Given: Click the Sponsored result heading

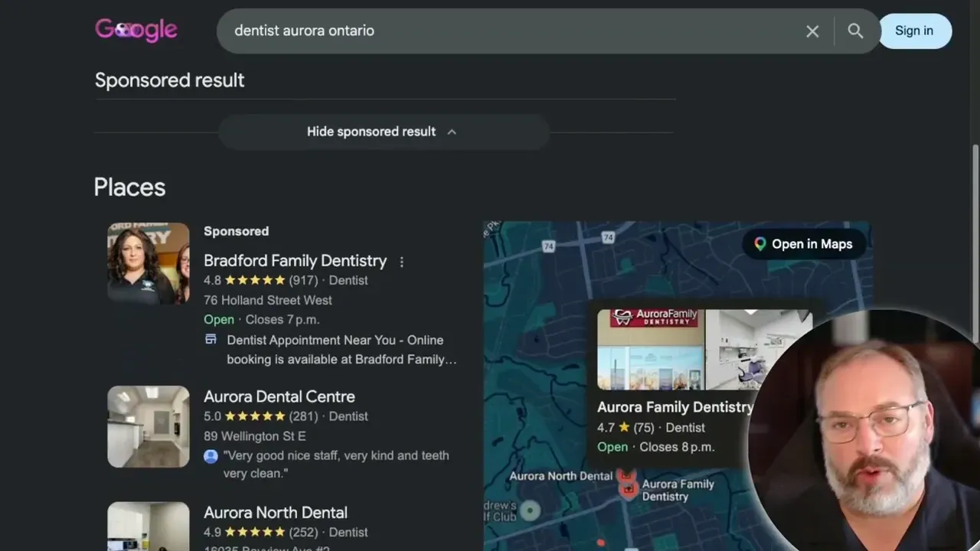Looking at the screenshot, I should pyautogui.click(x=170, y=80).
